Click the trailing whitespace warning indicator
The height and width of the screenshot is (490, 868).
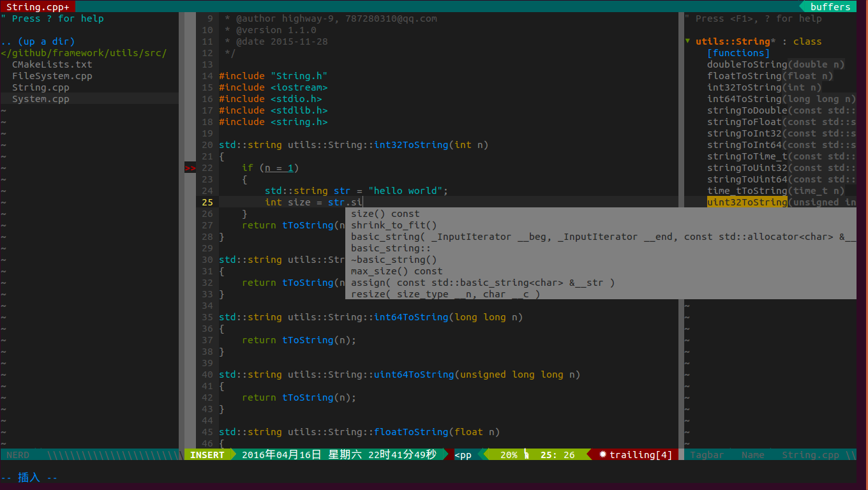coord(634,455)
